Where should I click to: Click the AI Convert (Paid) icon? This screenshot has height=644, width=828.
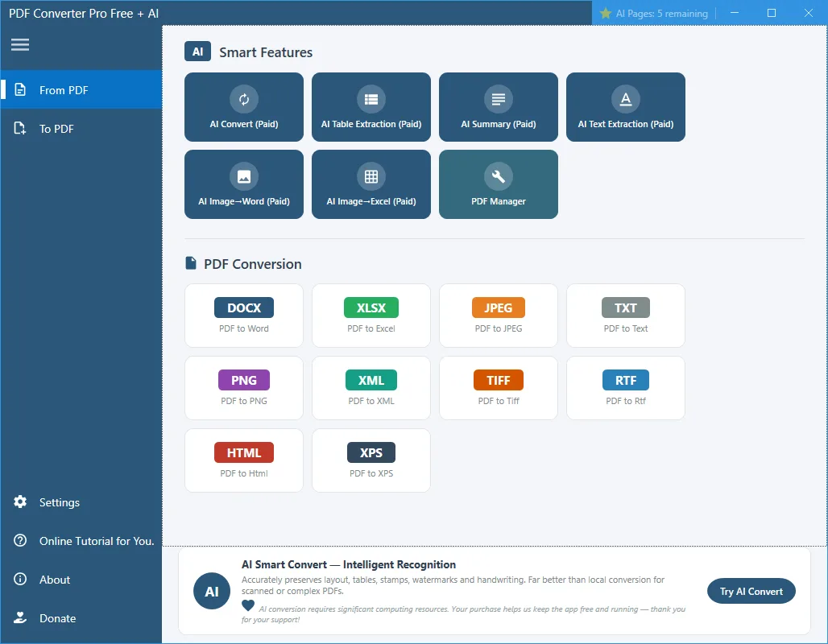[244, 99]
